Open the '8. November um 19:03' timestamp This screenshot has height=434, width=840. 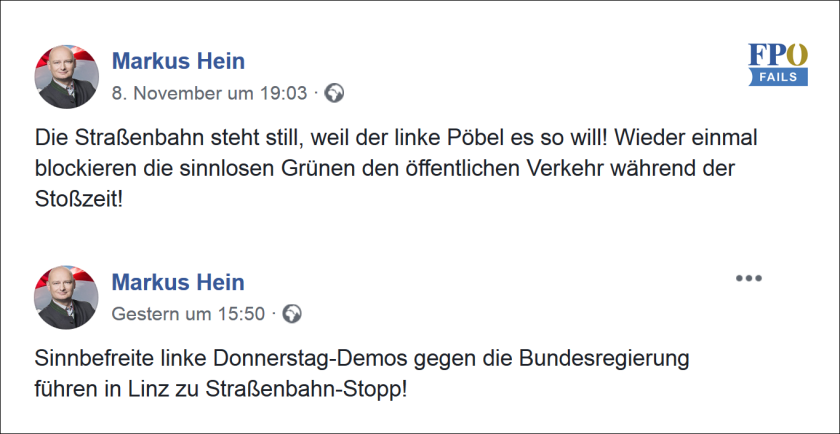pos(209,93)
